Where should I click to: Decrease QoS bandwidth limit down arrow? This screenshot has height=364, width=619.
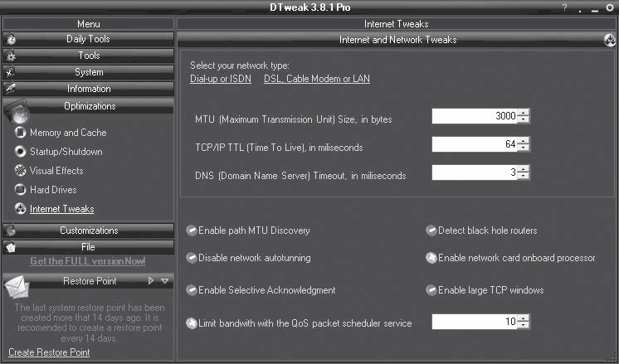coord(524,325)
